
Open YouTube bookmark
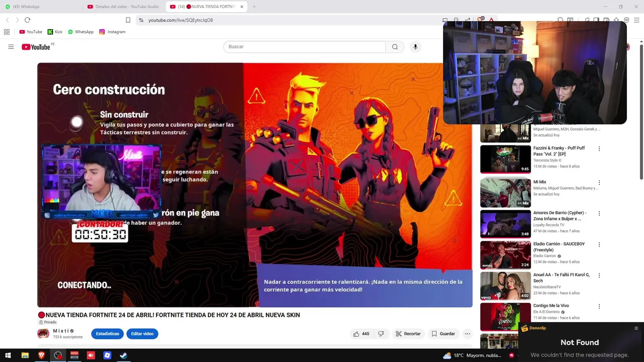tap(31, 32)
